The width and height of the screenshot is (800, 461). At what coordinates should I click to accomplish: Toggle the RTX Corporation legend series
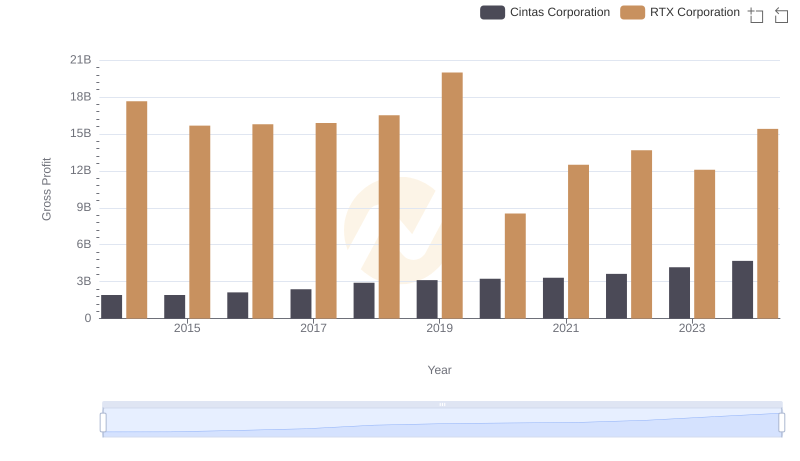[x=680, y=12]
